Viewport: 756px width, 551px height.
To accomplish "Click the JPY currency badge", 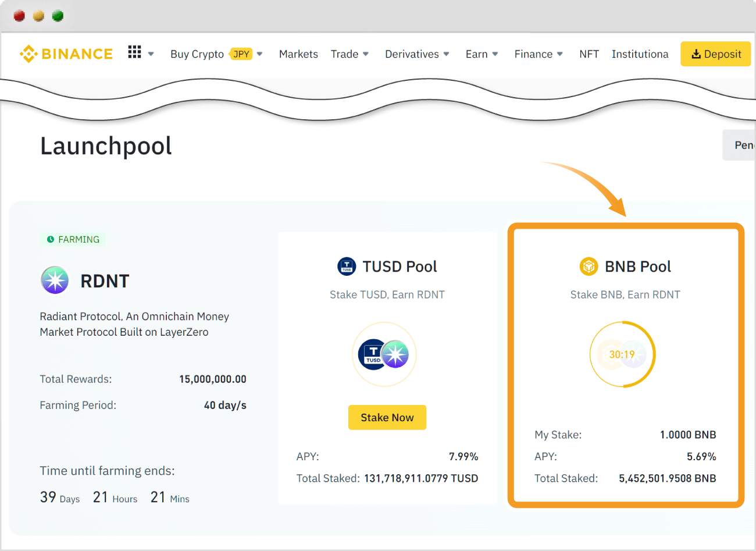I will (241, 54).
